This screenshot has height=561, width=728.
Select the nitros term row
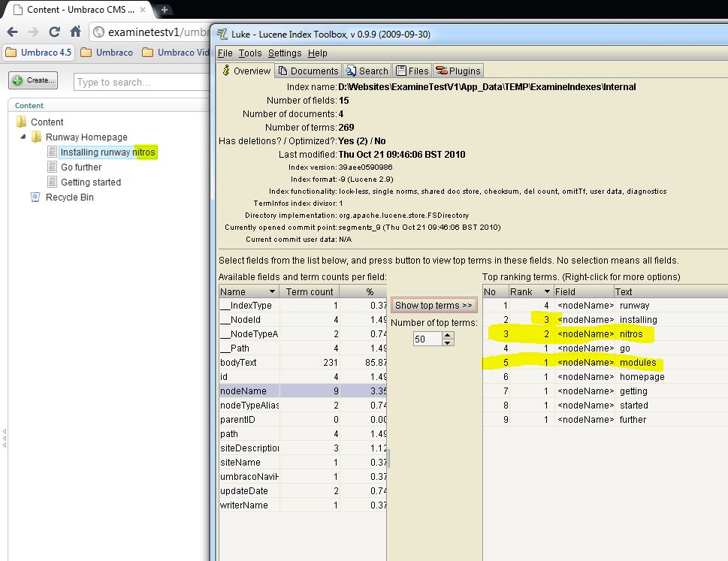[x=605, y=334]
